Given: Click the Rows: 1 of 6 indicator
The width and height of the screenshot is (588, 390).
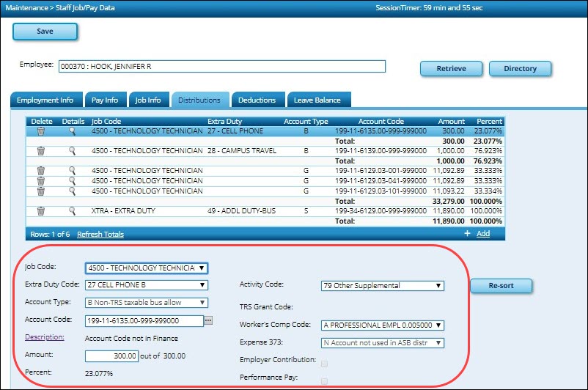Looking at the screenshot, I should pyautogui.click(x=51, y=234).
